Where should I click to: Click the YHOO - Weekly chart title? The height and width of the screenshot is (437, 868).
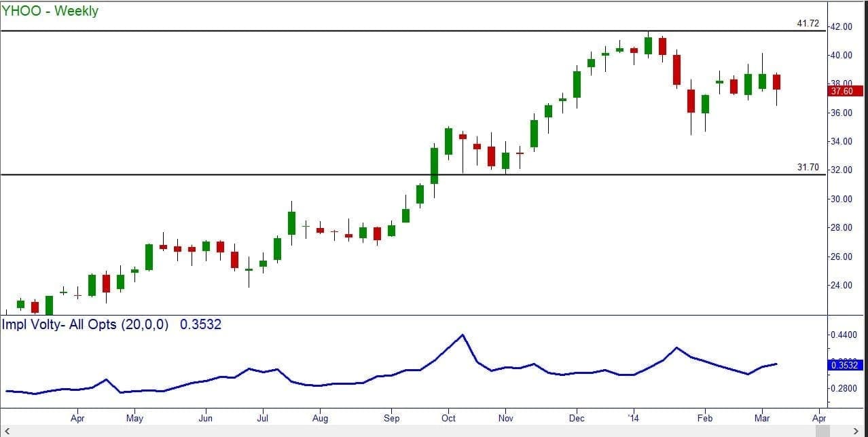tap(50, 11)
